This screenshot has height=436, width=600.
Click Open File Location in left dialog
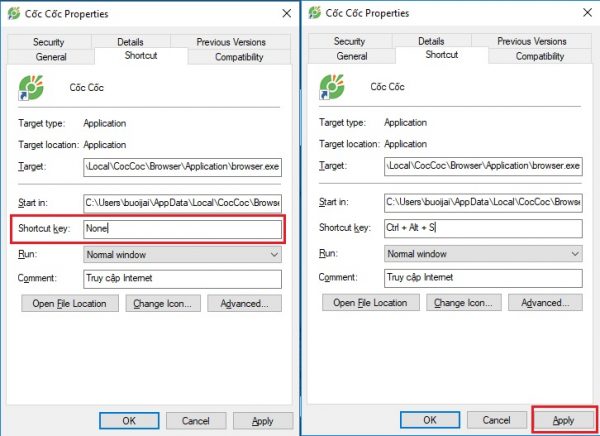70,304
